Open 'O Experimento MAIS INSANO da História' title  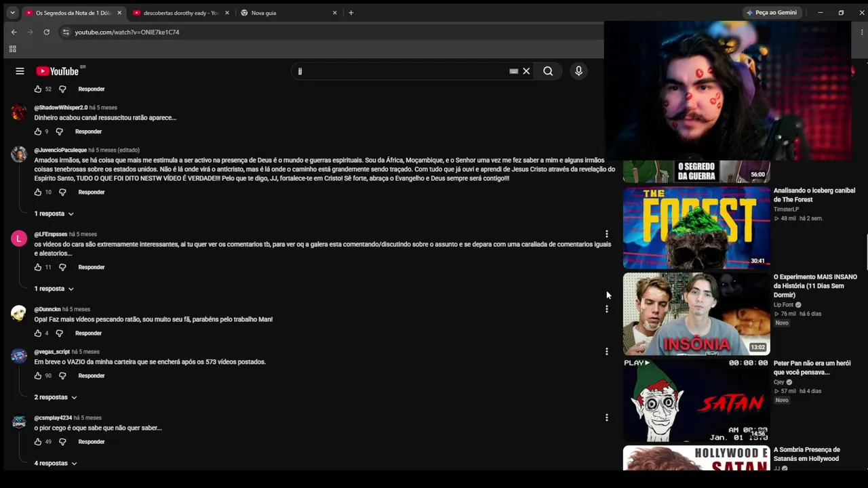(815, 286)
